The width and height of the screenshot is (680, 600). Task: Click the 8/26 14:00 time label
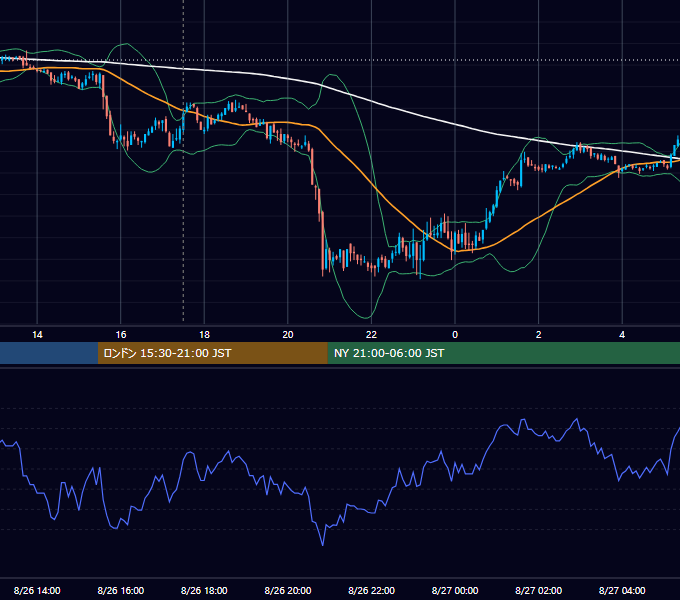(x=37, y=590)
